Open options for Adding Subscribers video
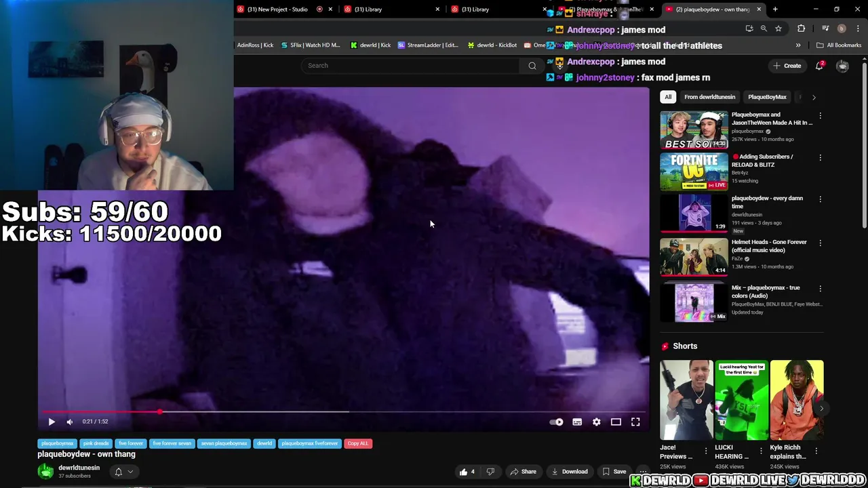The width and height of the screenshot is (868, 488). pos(820,158)
